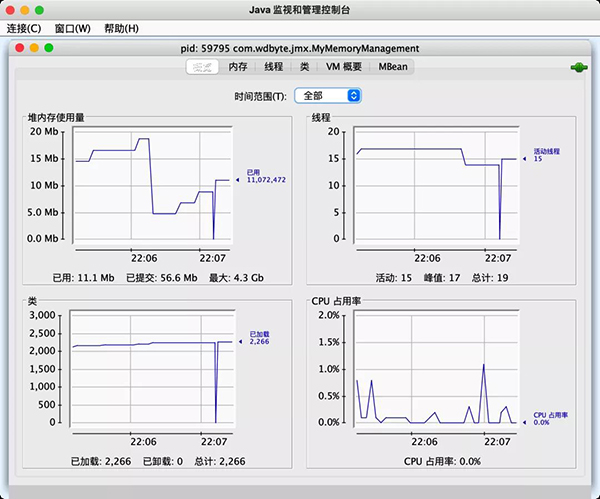Switch to the 类 tab
The width and height of the screenshot is (600, 499).
point(305,67)
